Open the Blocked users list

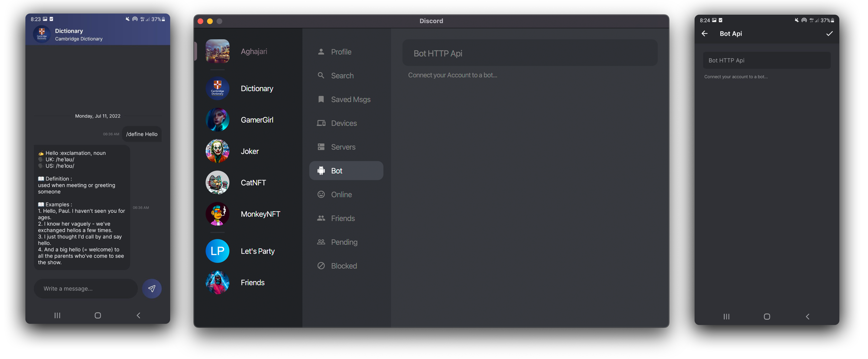pos(343,266)
